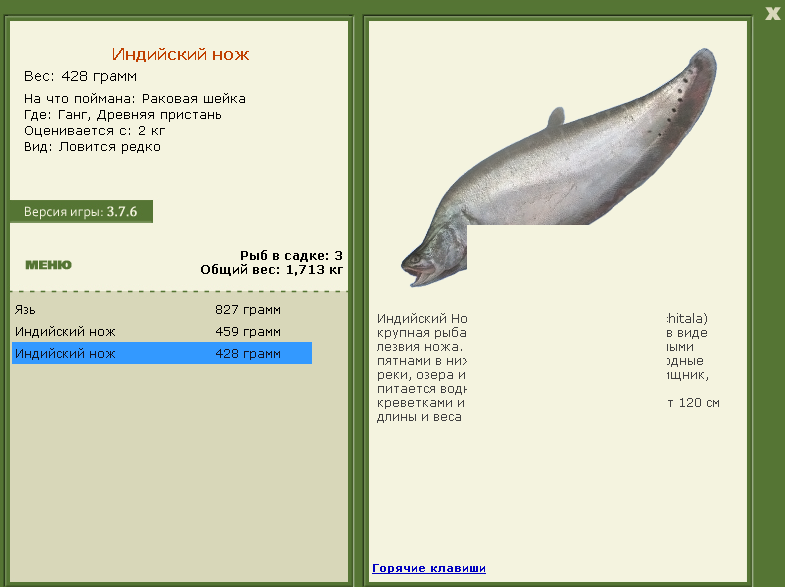Viewport: 785px width, 587px height.
Task: Click the Общий вес: 1,713 кг text
Action: click(272, 270)
